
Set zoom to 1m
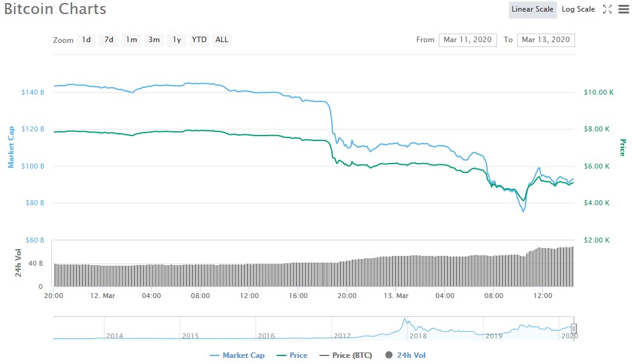(131, 40)
